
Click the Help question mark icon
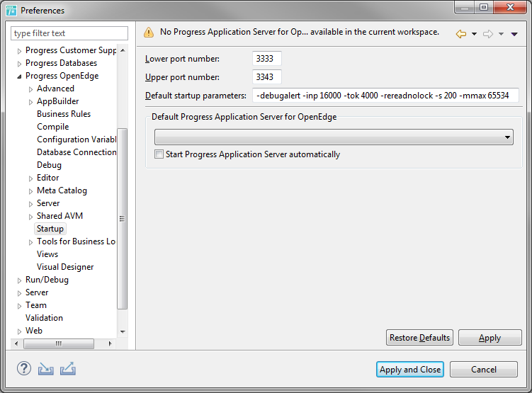point(24,369)
